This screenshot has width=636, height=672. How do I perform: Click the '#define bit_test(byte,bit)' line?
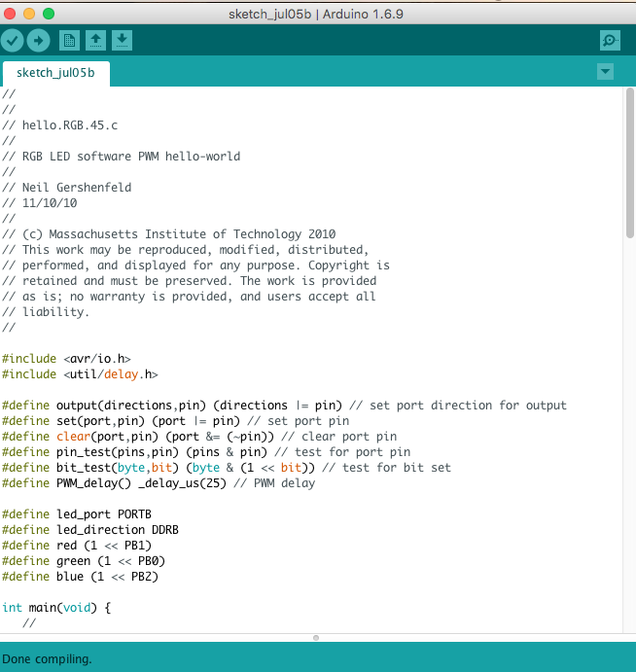coord(227,468)
